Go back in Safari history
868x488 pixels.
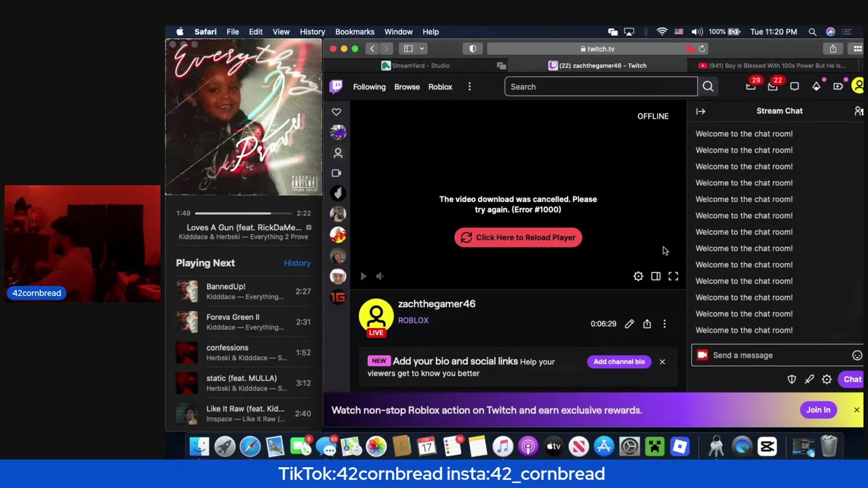point(372,49)
